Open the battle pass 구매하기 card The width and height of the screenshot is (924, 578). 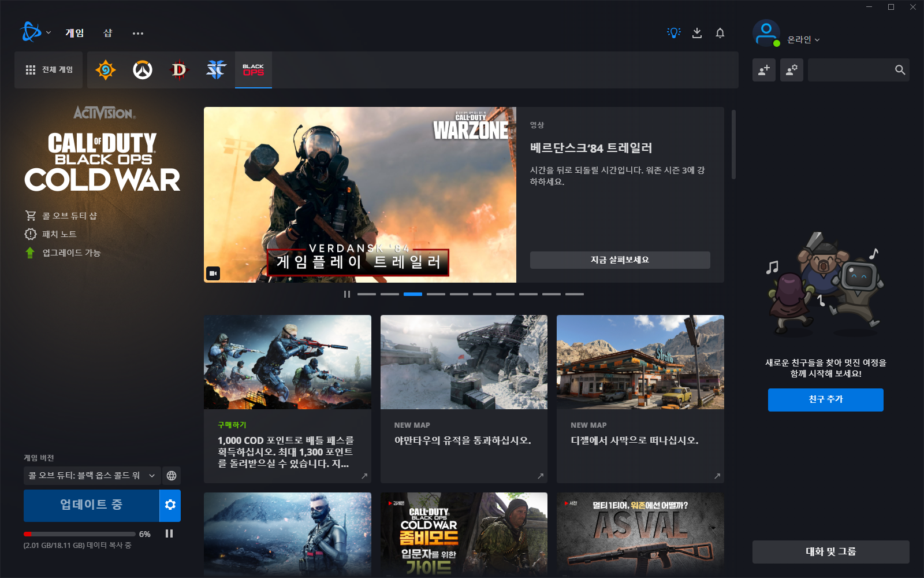[x=288, y=399]
